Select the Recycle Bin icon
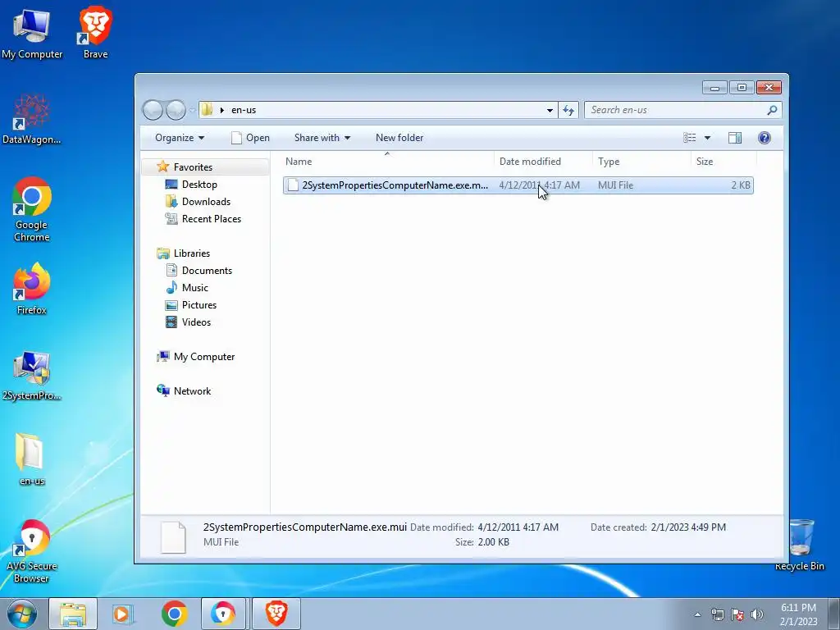The height and width of the screenshot is (630, 840). [x=800, y=545]
